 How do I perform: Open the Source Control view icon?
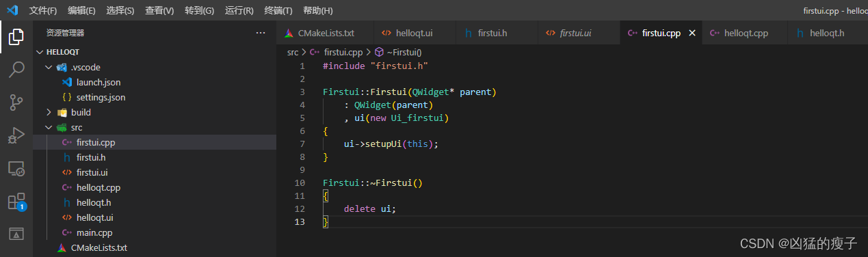tap(16, 103)
